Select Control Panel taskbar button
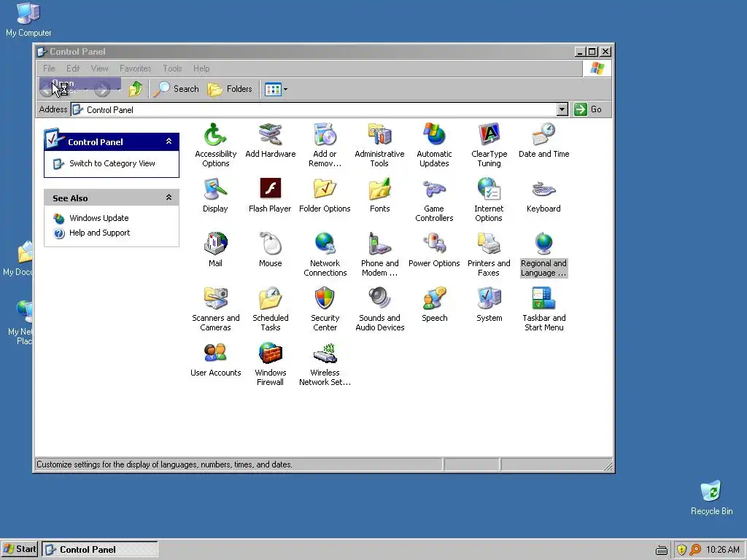 [x=99, y=549]
